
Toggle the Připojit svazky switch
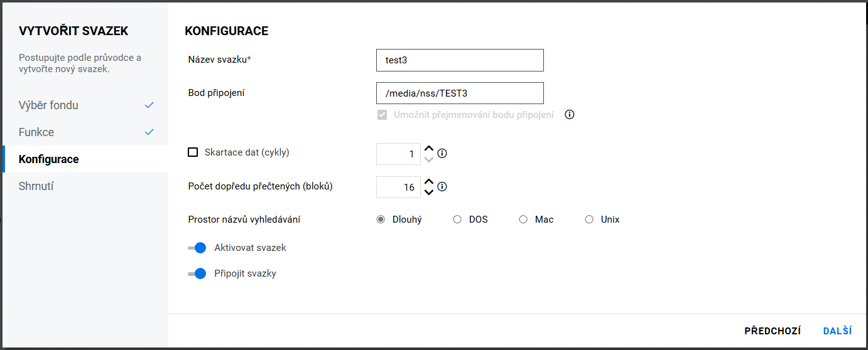[197, 273]
